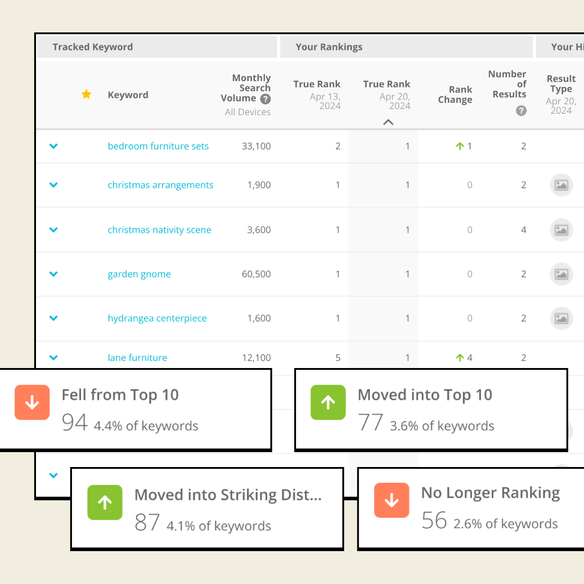Image resolution: width=584 pixels, height=584 pixels.
Task: Open Number of Results help icon
Action: tap(521, 111)
